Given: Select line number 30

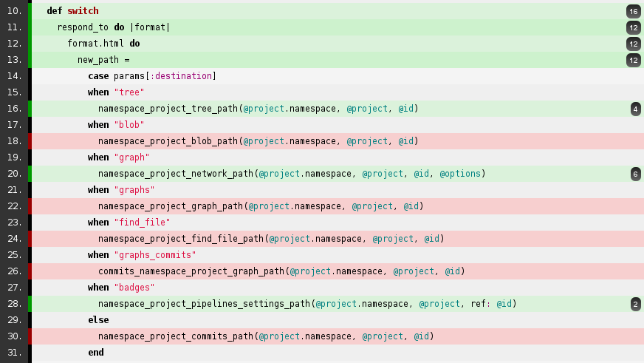Looking at the screenshot, I should pyautogui.click(x=14, y=336).
